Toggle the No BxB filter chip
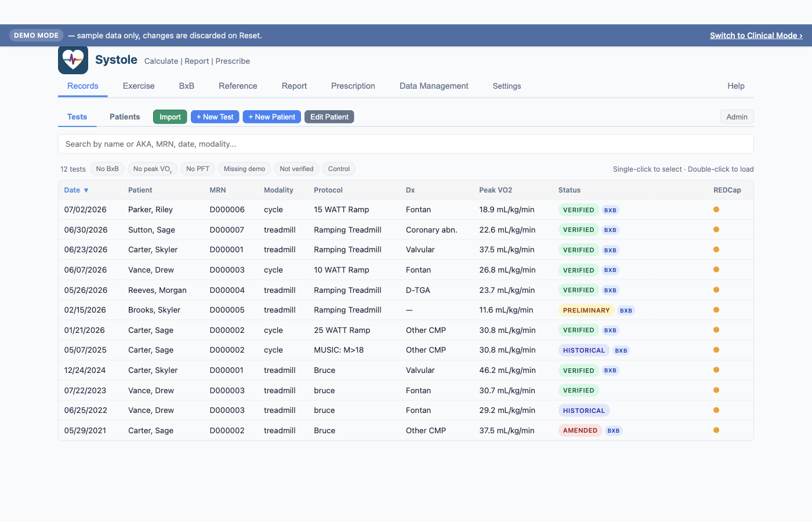The width and height of the screenshot is (812, 522). (107, 169)
